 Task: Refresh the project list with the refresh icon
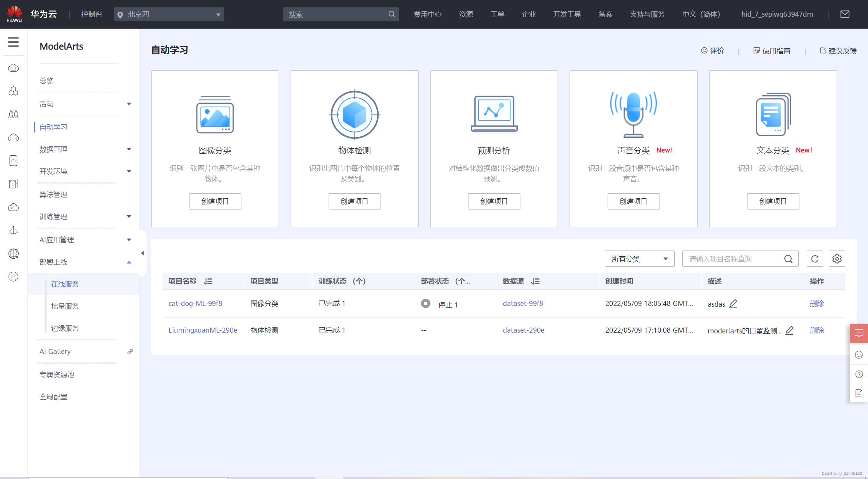pyautogui.click(x=815, y=259)
